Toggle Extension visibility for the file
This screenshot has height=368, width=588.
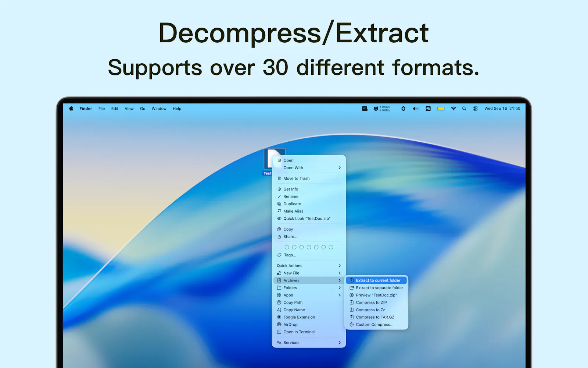pos(309,317)
